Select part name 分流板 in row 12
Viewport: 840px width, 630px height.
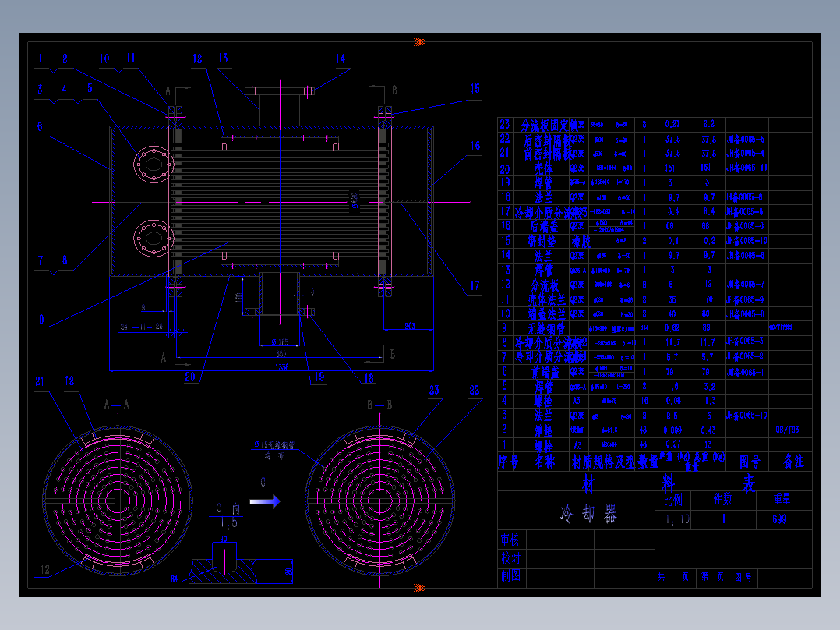544,285
